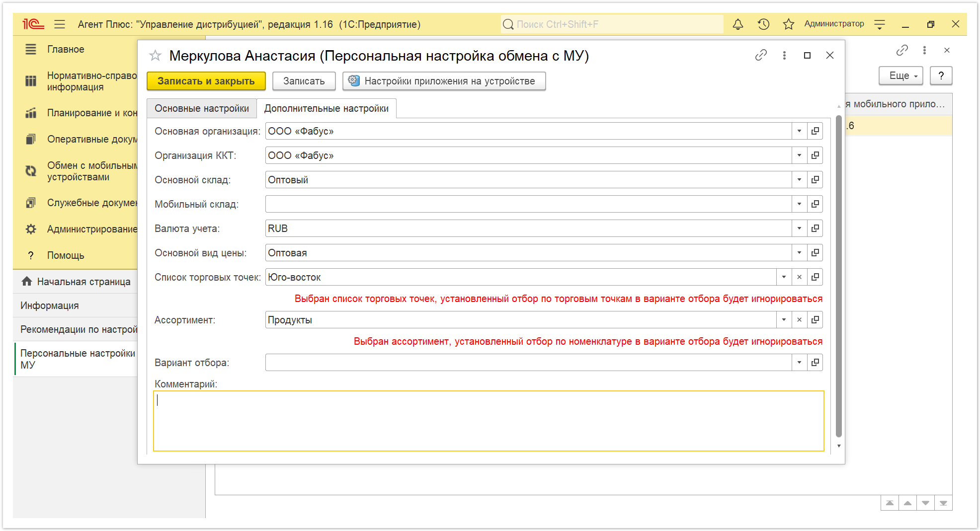Viewport: 980px width, 531px height.
Task: Copy link to the dialog form
Action: (761, 55)
